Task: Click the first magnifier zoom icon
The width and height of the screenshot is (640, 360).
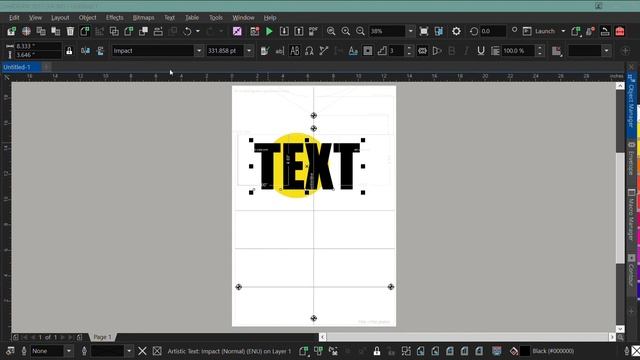Action: tap(331, 31)
